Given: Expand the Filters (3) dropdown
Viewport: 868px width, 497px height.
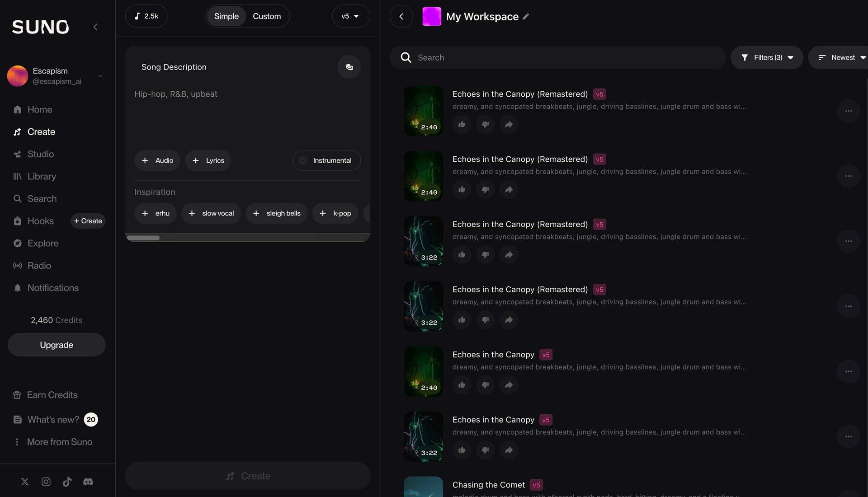Looking at the screenshot, I should [x=767, y=57].
